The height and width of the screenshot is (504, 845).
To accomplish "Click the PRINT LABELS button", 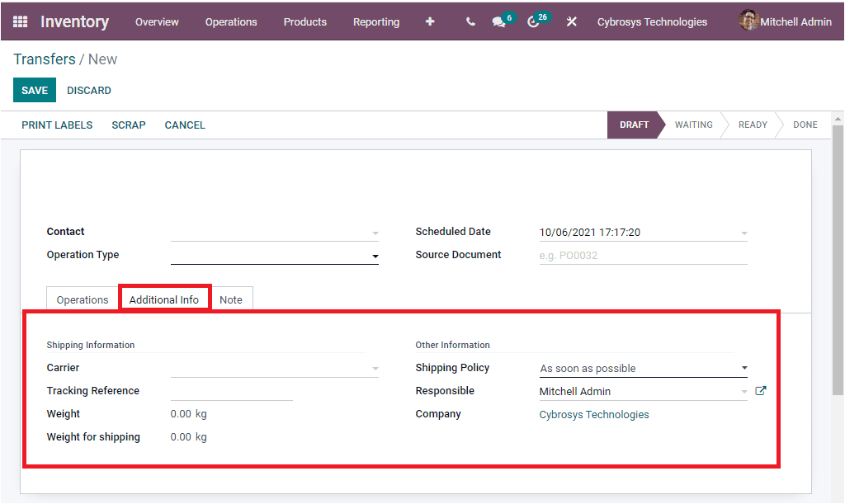I will tap(56, 125).
